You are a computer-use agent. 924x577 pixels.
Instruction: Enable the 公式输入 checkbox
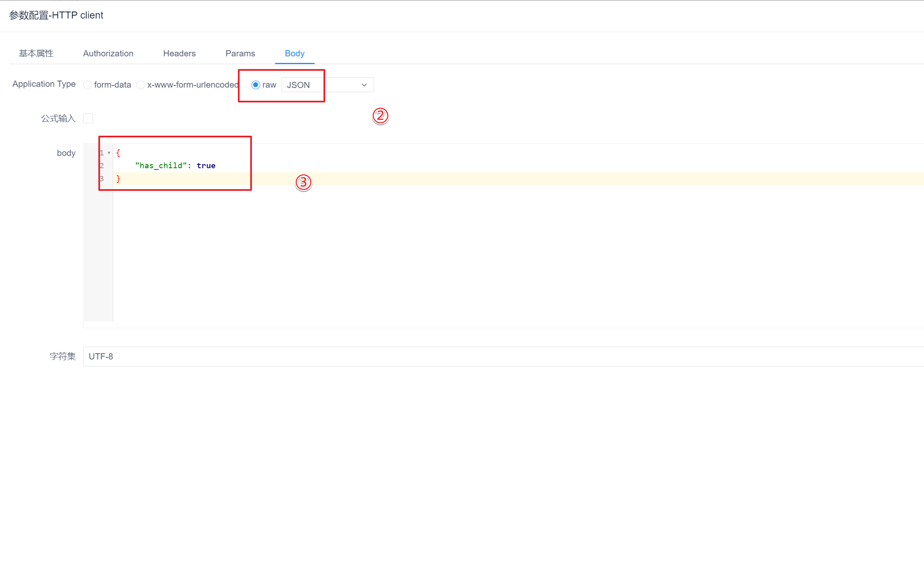point(88,118)
